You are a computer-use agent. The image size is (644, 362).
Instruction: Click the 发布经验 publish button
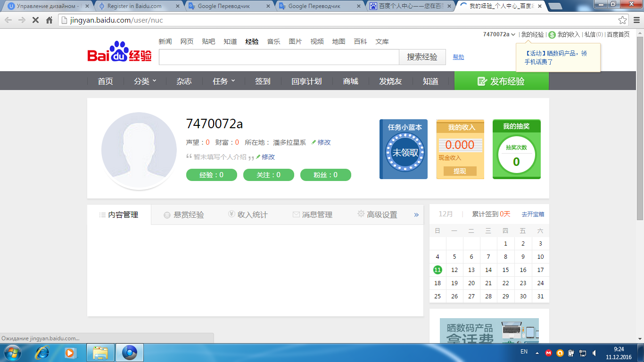coord(502,81)
